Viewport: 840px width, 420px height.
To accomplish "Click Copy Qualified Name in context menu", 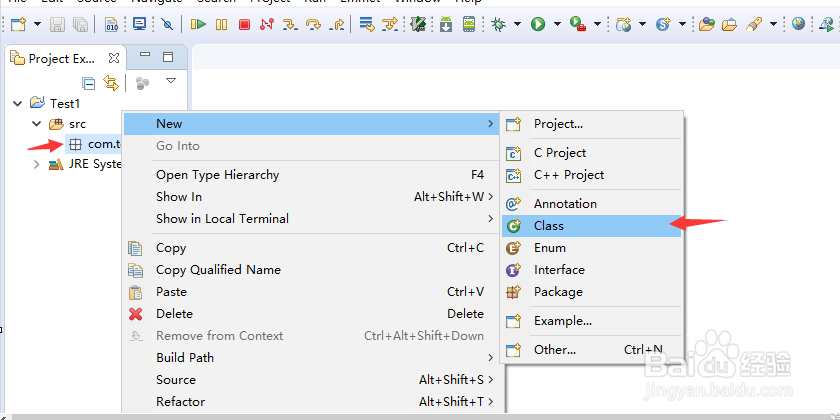I will pos(218,270).
